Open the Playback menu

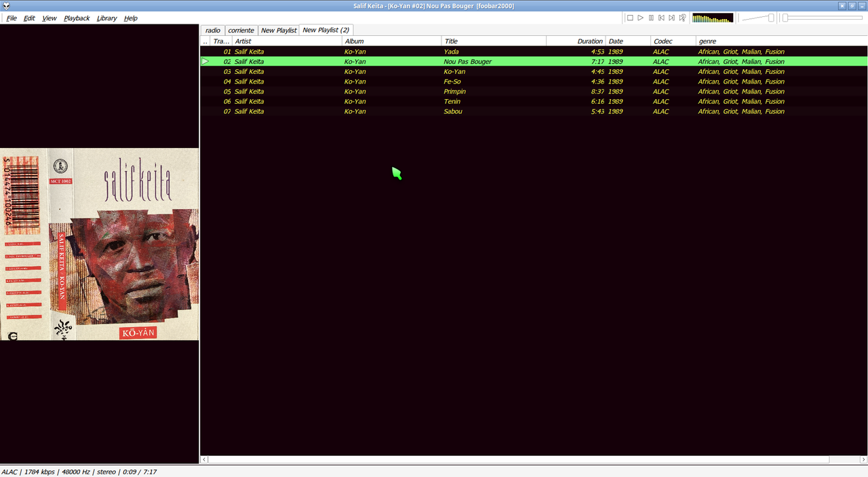coord(77,18)
